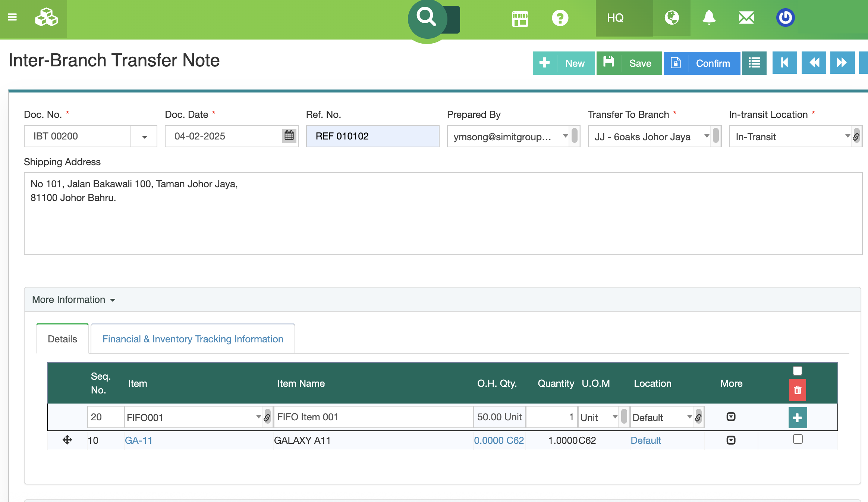The width and height of the screenshot is (868, 502).
Task: Click the Confirm button
Action: point(702,63)
